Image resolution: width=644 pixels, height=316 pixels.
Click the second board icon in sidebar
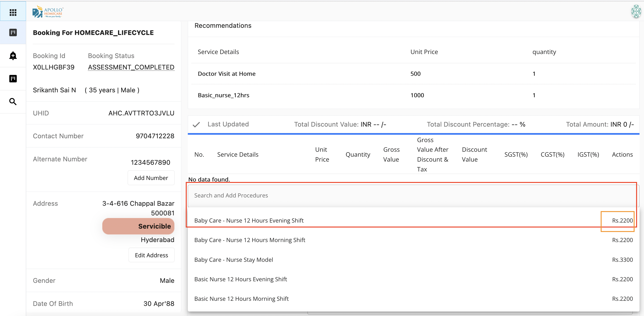(x=13, y=79)
